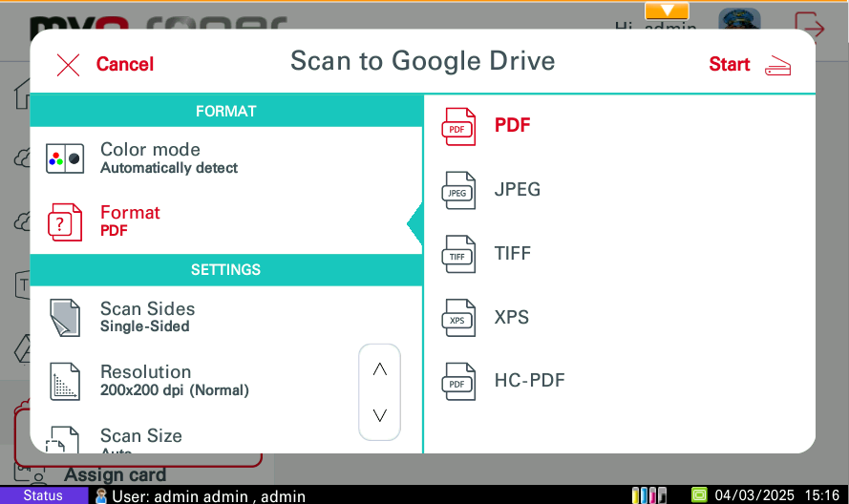Click the PDF file format icon

(x=458, y=127)
